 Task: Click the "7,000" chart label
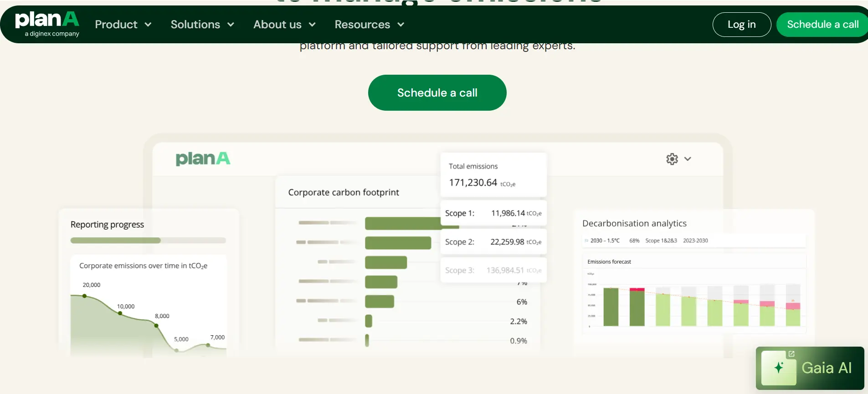click(217, 338)
